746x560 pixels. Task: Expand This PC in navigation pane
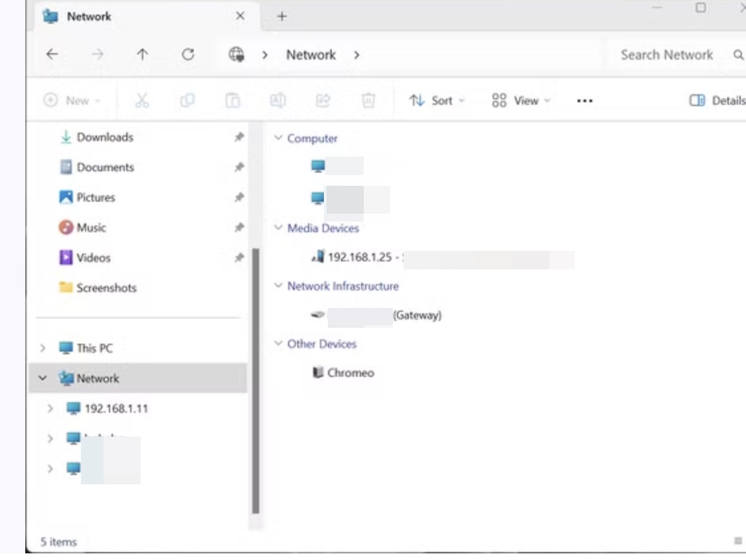point(42,348)
